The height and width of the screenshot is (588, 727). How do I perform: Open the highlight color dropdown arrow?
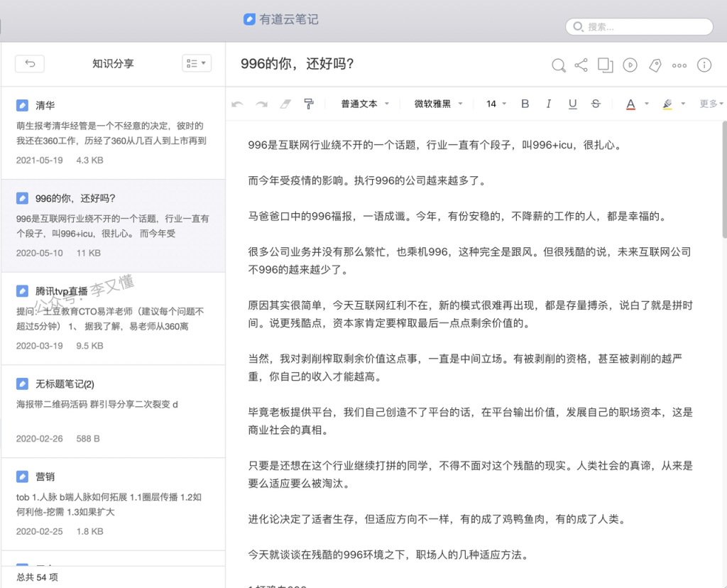pyautogui.click(x=683, y=104)
